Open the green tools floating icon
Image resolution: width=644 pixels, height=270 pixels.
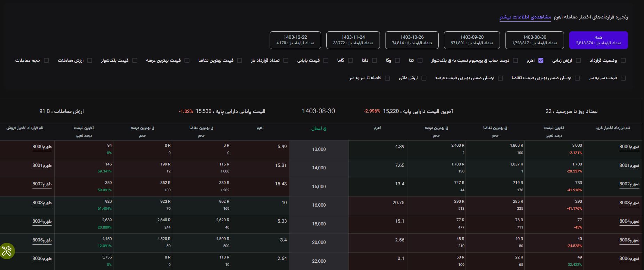point(7,251)
